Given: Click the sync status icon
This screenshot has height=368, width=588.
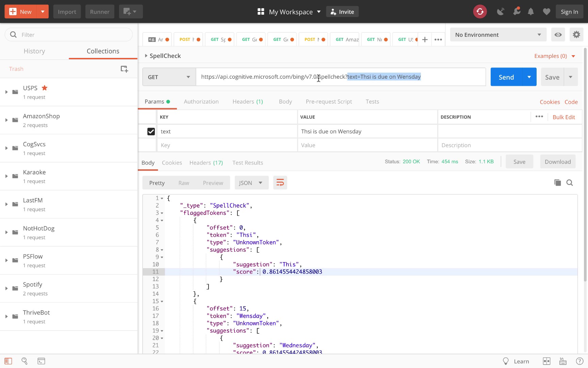Looking at the screenshot, I should pyautogui.click(x=480, y=12).
